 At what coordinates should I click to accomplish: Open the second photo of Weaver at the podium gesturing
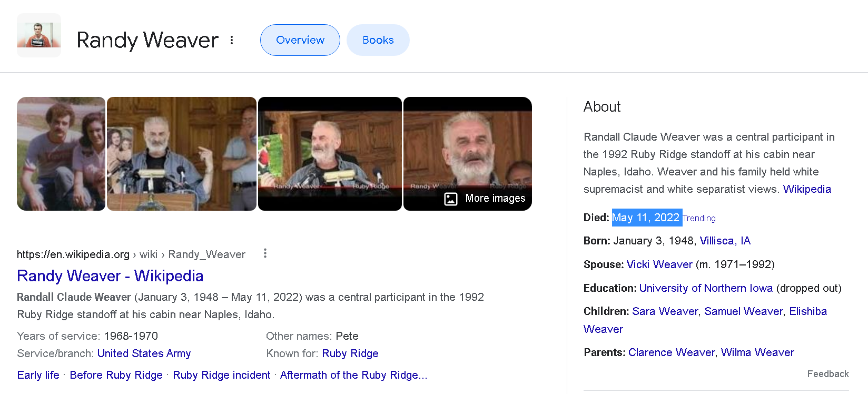[182, 154]
